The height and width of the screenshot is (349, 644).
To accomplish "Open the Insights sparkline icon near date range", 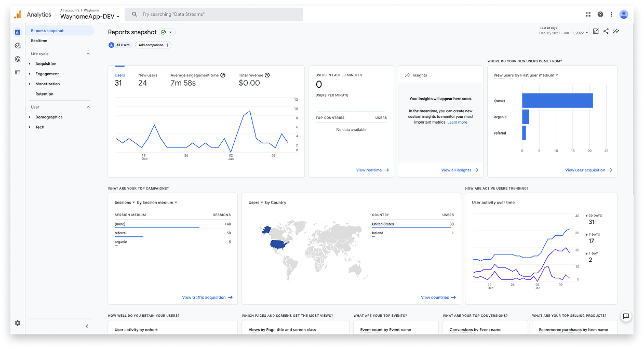I will tap(616, 31).
